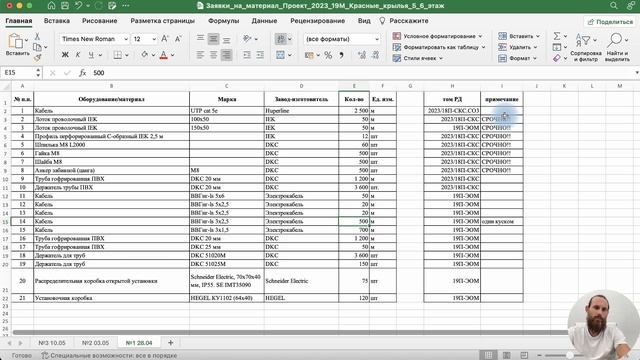Open Найти и выделить menu
The width and height of the screenshot is (640, 360).
point(617,47)
